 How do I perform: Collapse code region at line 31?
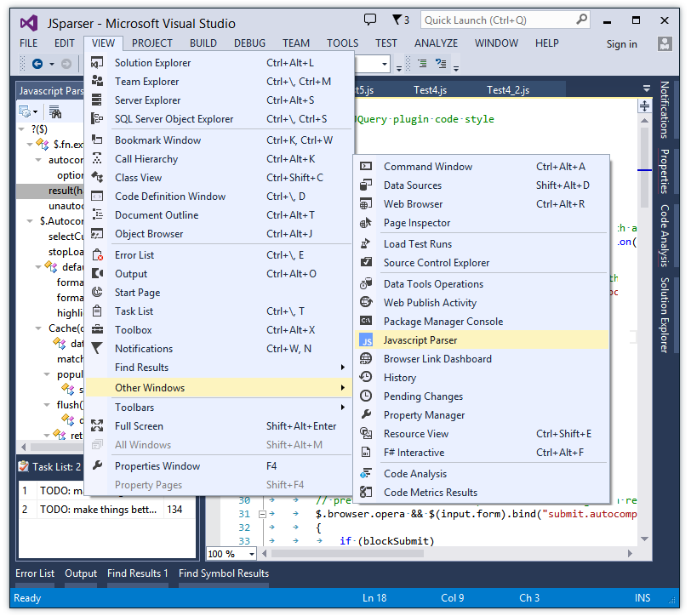(262, 514)
